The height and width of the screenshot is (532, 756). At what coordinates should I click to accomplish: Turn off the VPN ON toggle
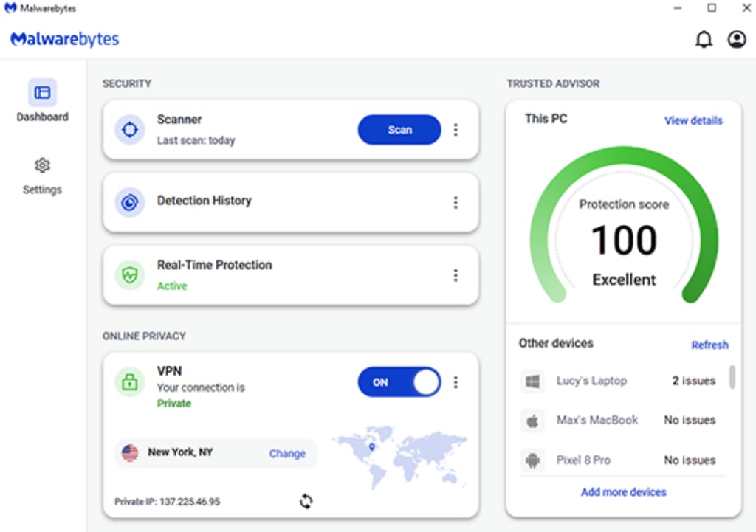coord(399,382)
